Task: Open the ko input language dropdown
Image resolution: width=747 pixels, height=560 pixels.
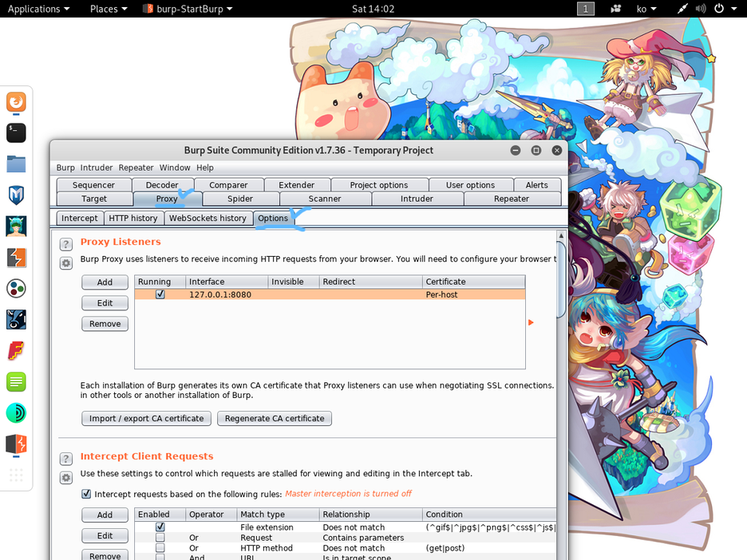Action: [646, 9]
